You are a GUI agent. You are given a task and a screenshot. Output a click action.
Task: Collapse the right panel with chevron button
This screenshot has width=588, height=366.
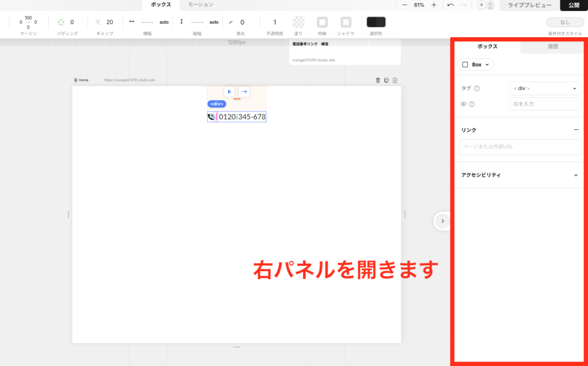(442, 221)
